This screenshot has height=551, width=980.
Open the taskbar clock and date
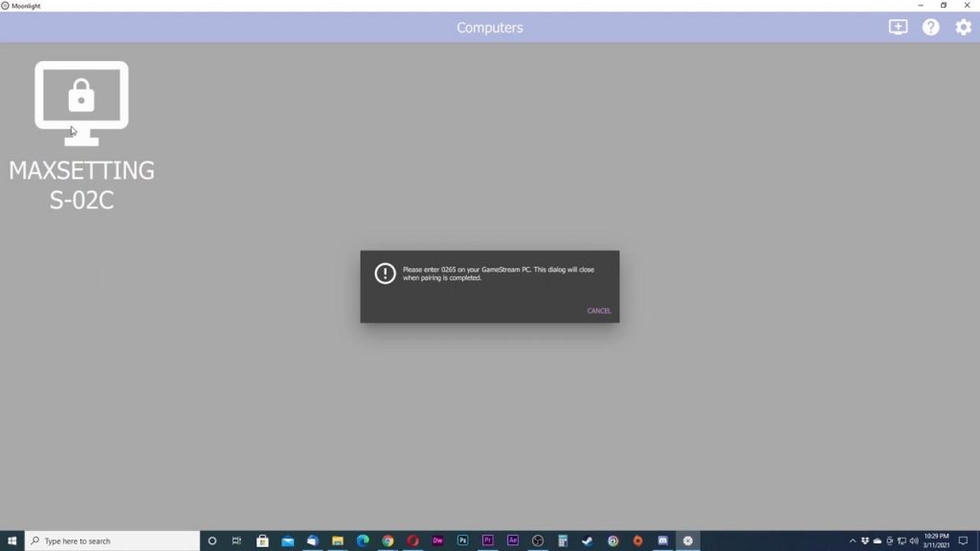click(x=936, y=540)
